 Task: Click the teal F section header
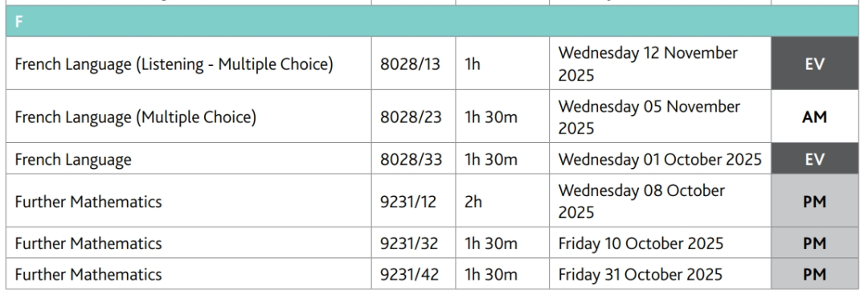[432, 22]
